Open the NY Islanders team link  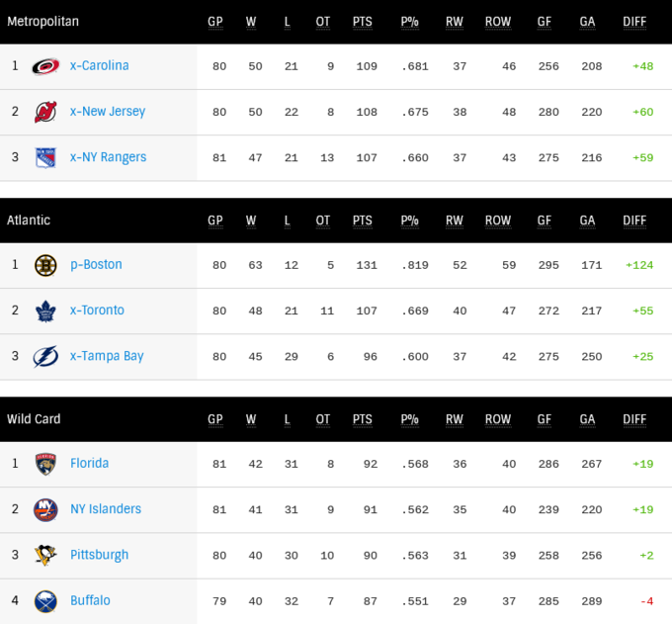click(x=106, y=509)
